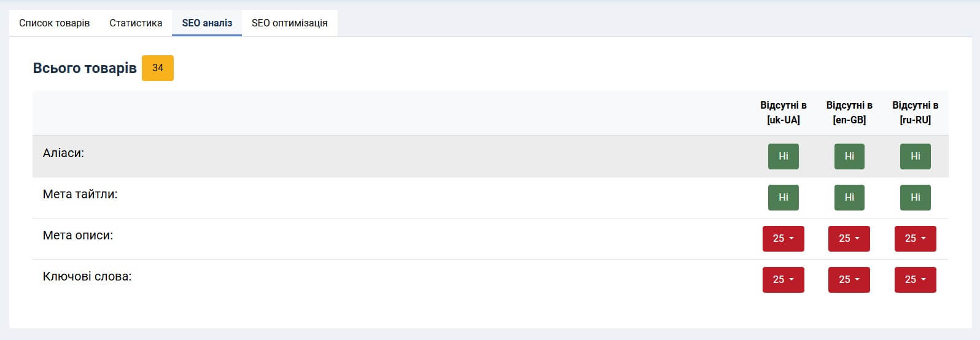Image resolution: width=980 pixels, height=340 pixels.
Task: Go to the SEO оптимізація tab
Action: click(289, 23)
